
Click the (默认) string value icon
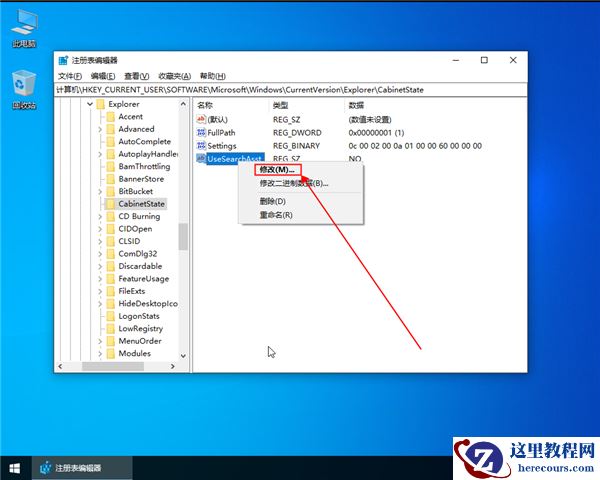coord(201,119)
